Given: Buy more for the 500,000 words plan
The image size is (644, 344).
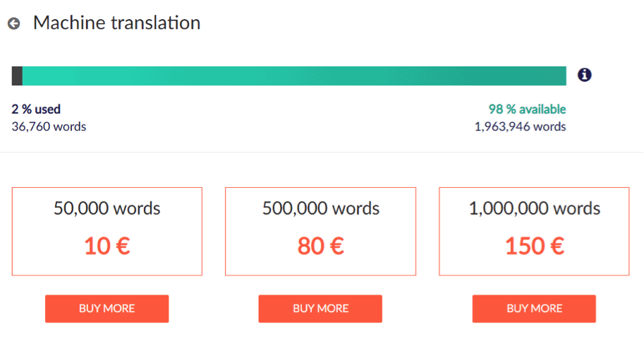Looking at the screenshot, I should pos(320,309).
